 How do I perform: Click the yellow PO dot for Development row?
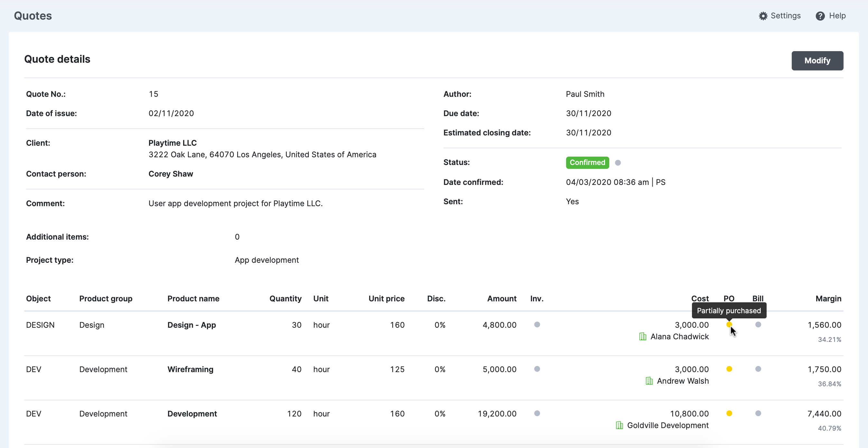tap(729, 413)
